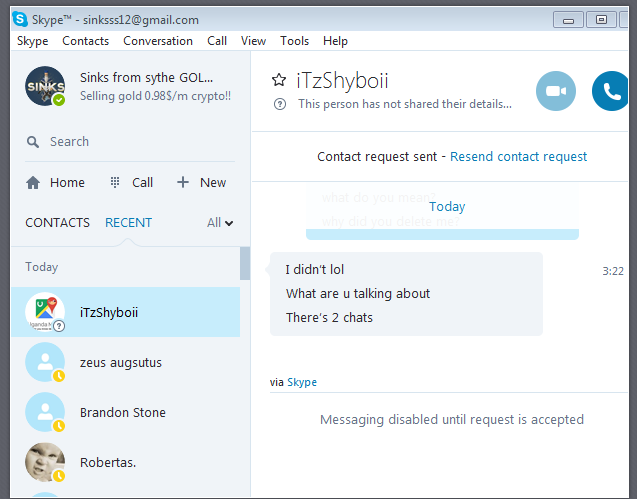The width and height of the screenshot is (637, 499).
Task: Switch to the CONTACTS tab
Action: 57,223
